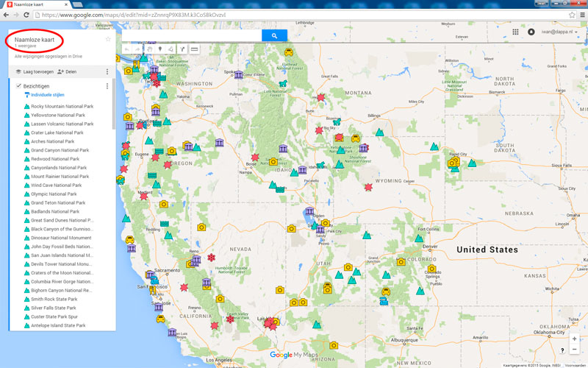Select the hand pan tool

coord(148,49)
